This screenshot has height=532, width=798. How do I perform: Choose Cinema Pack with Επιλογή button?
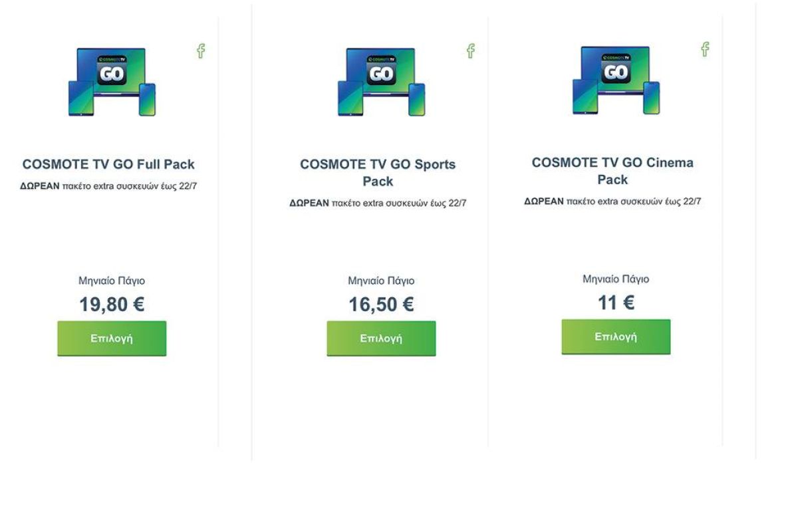coord(616,336)
